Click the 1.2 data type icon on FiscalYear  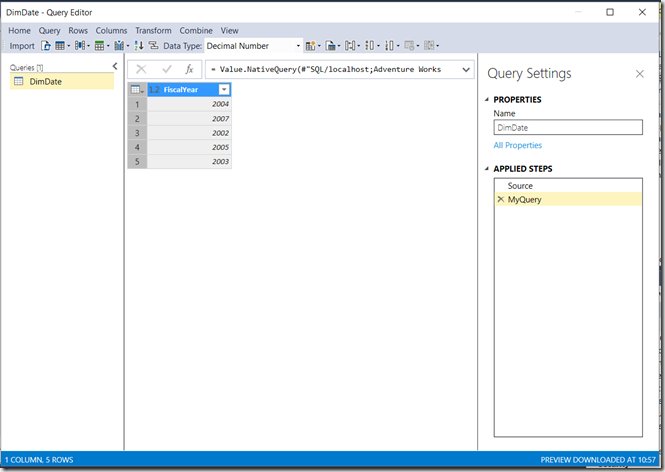[154, 89]
